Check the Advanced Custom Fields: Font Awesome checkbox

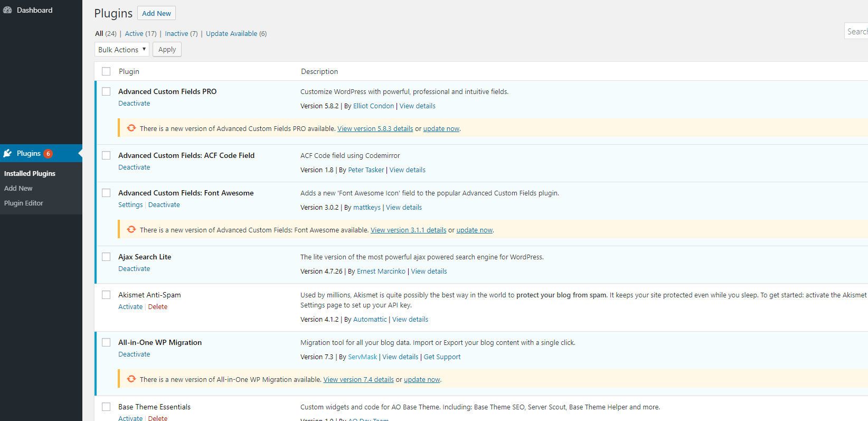(x=106, y=193)
